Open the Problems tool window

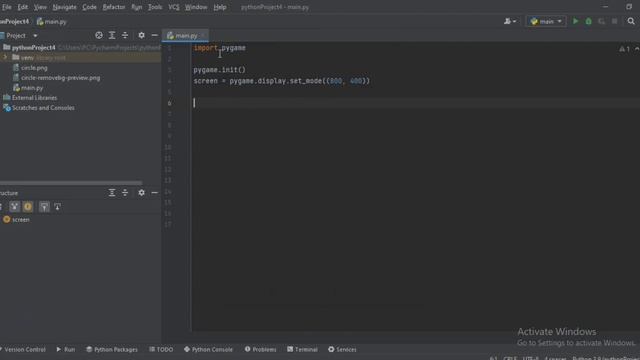coord(260,349)
